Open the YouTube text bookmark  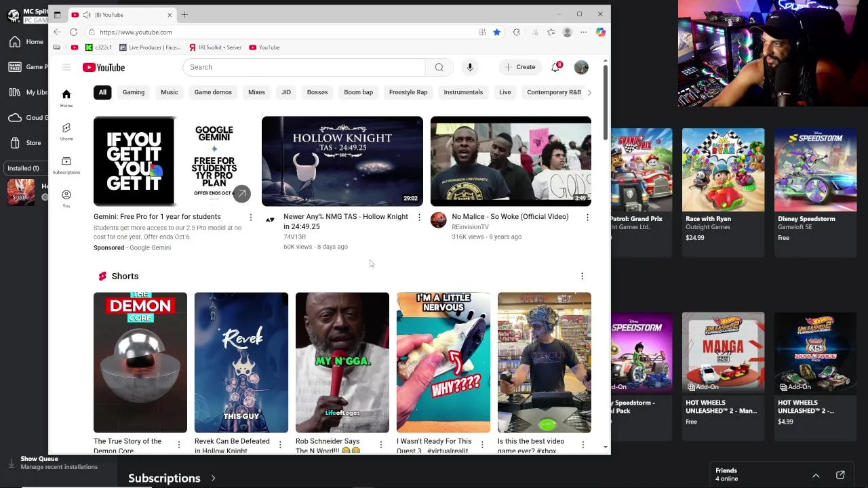264,47
